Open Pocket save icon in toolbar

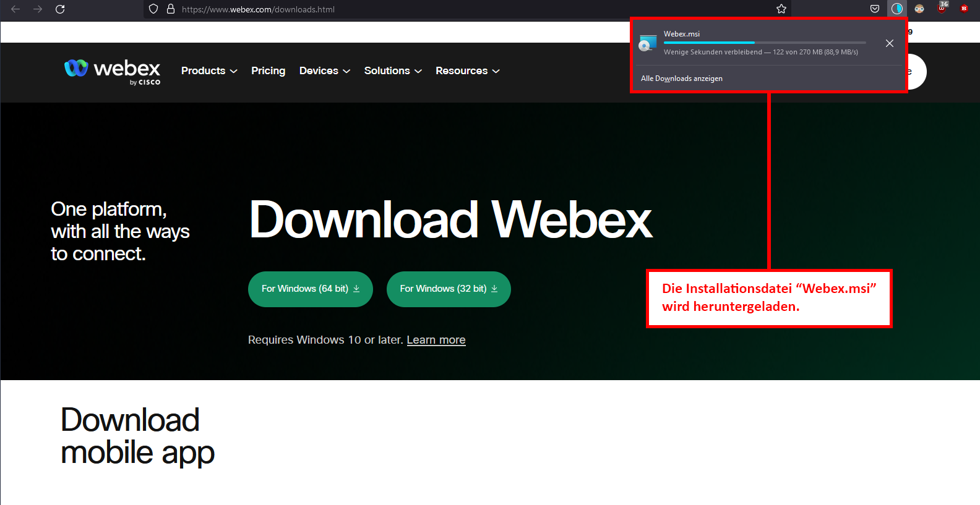(875, 9)
